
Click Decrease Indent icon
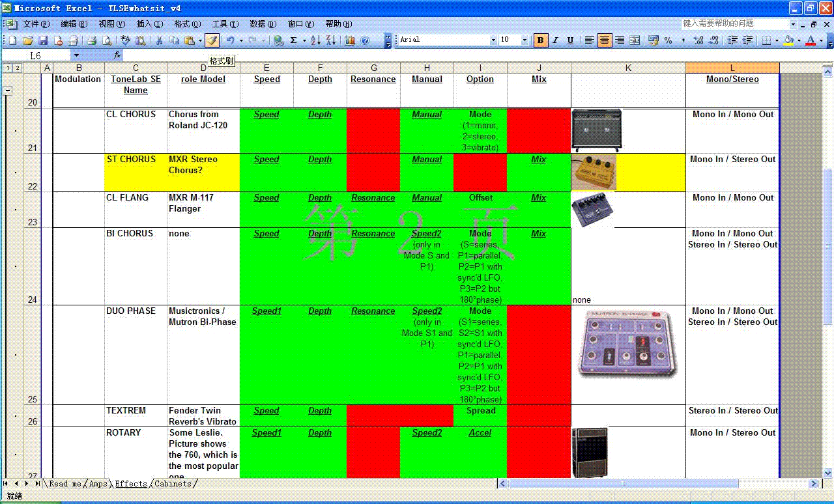[x=732, y=40]
